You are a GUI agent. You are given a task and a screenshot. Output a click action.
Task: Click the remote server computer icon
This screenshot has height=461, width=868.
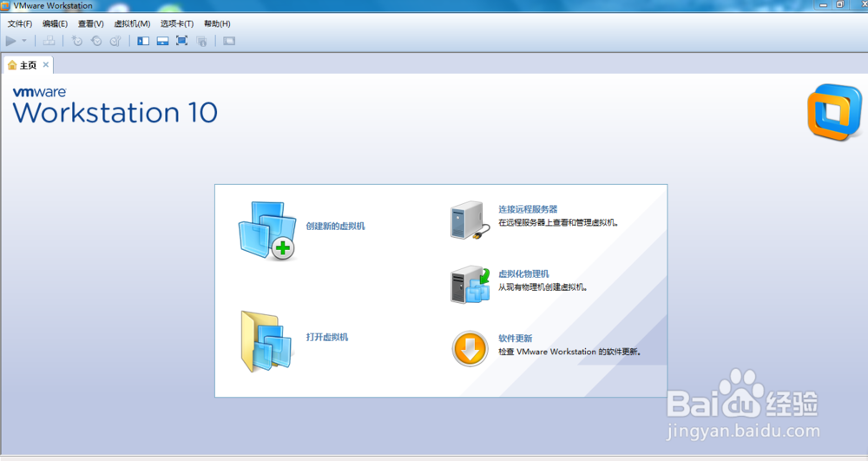[x=470, y=221]
